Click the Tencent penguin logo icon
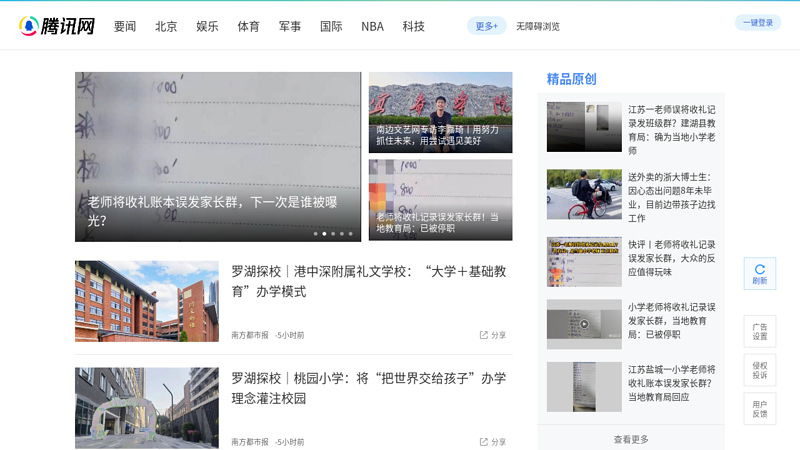 [x=29, y=26]
